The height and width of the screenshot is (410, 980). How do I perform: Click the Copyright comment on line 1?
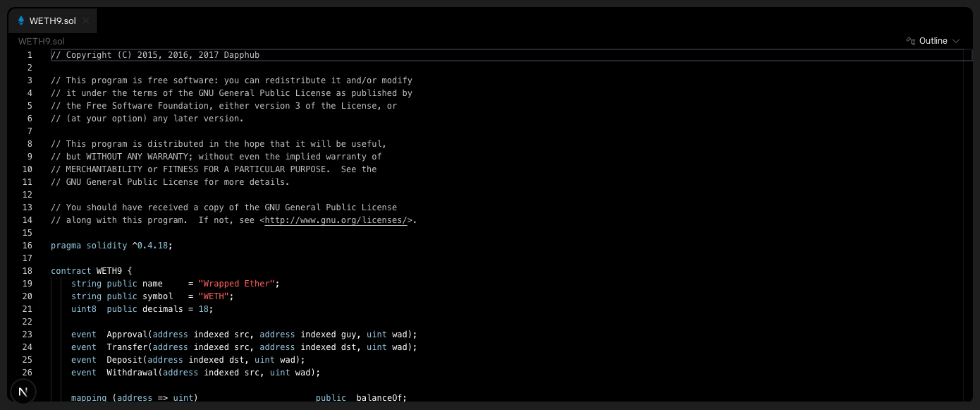(x=155, y=55)
